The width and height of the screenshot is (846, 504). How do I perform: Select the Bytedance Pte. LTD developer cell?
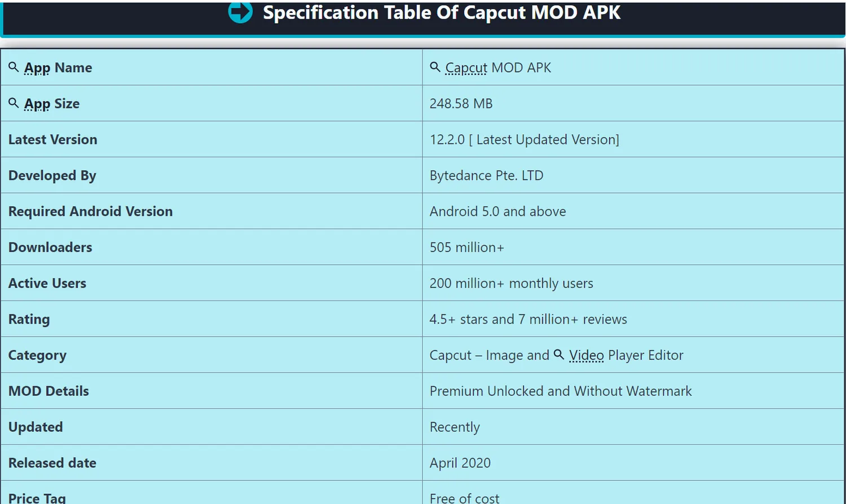click(633, 175)
